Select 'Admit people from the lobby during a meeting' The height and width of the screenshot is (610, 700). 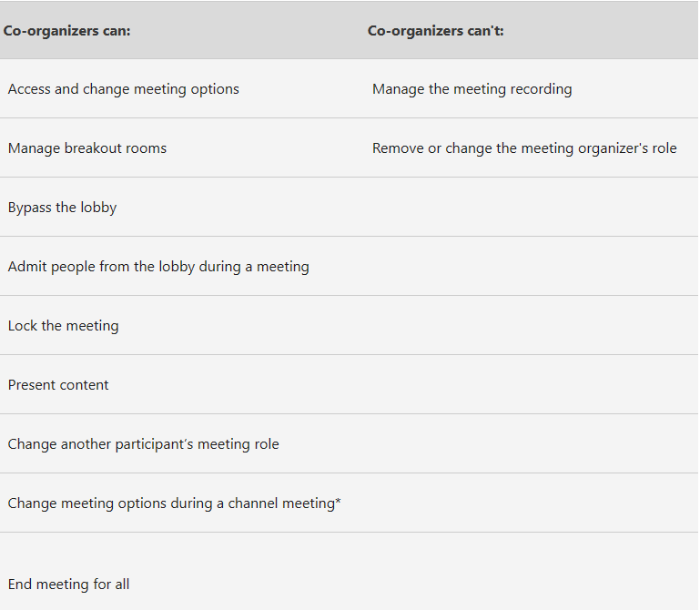(158, 267)
